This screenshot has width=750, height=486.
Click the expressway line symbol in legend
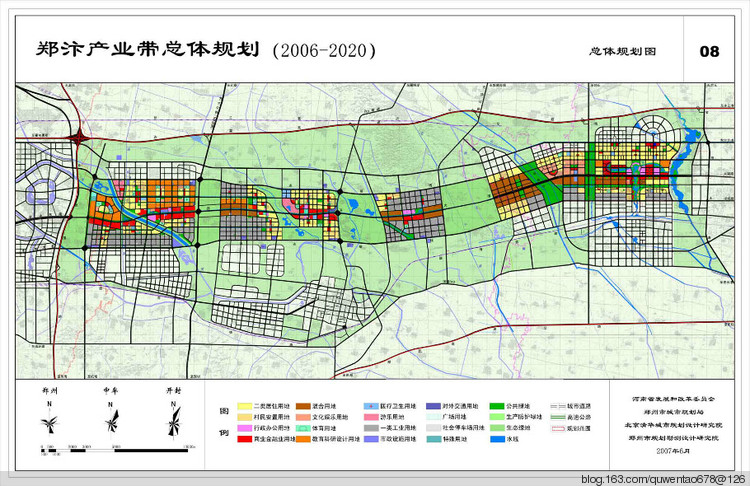[558, 417]
